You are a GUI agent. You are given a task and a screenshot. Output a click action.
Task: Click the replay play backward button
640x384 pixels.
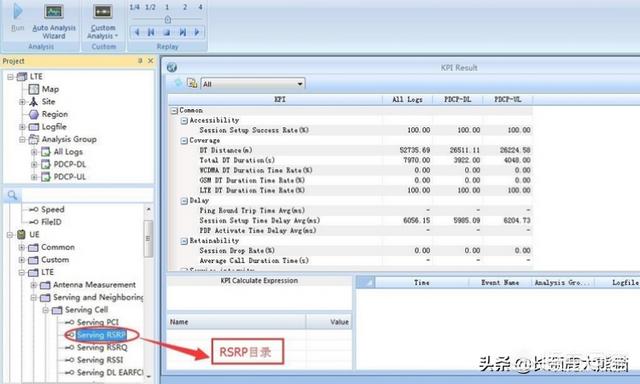coord(137,32)
